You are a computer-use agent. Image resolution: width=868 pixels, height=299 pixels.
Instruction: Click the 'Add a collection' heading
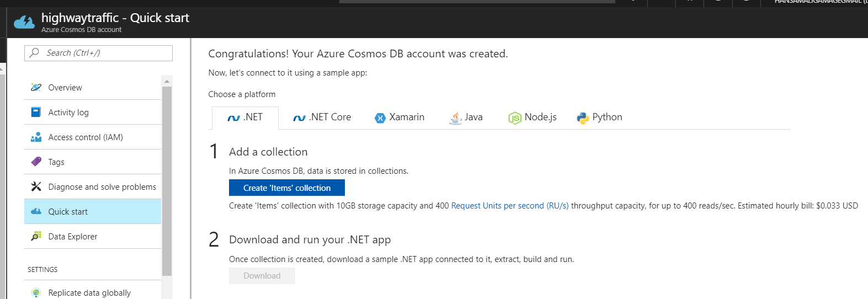coord(268,152)
